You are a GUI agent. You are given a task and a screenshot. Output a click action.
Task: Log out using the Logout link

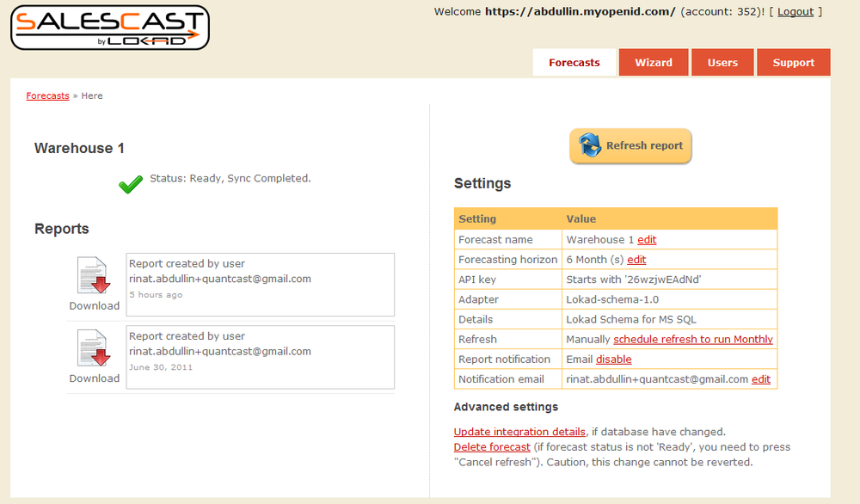coord(795,12)
